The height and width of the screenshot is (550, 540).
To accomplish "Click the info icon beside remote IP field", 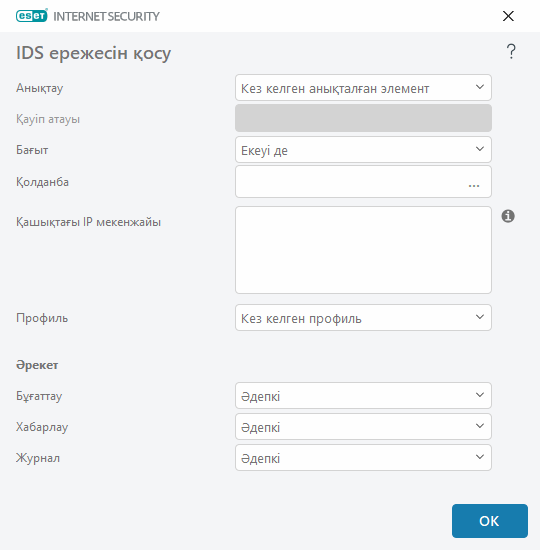I will point(508,216).
